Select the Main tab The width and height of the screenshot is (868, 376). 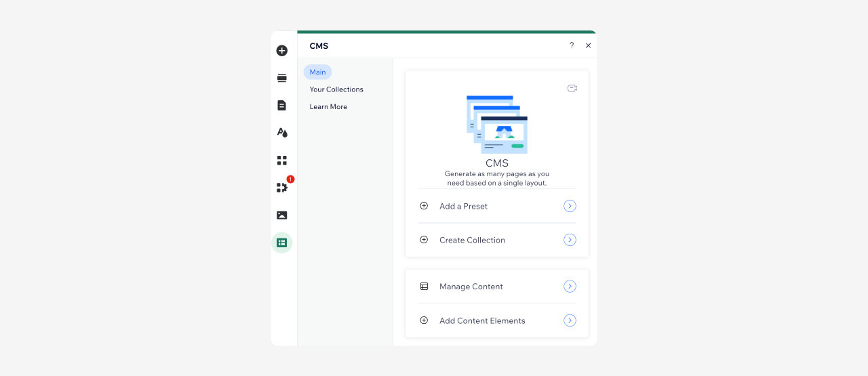coord(317,72)
